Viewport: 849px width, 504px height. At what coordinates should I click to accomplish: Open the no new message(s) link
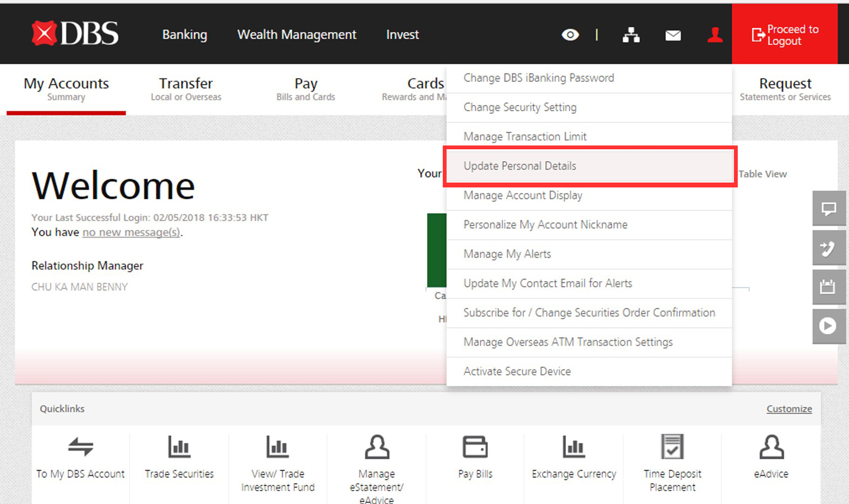[131, 233]
